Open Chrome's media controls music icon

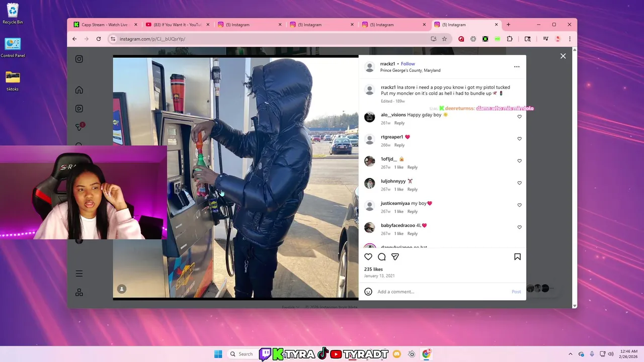pyautogui.click(x=545, y=39)
